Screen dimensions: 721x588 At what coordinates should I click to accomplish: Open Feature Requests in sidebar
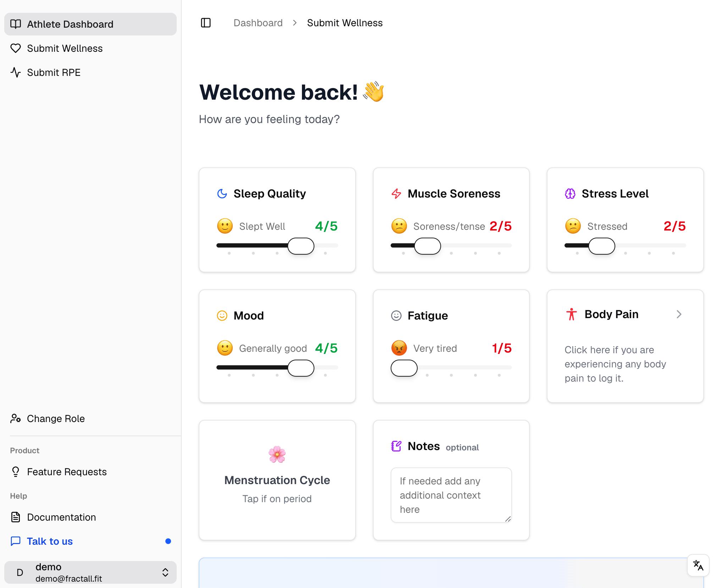(x=90, y=472)
